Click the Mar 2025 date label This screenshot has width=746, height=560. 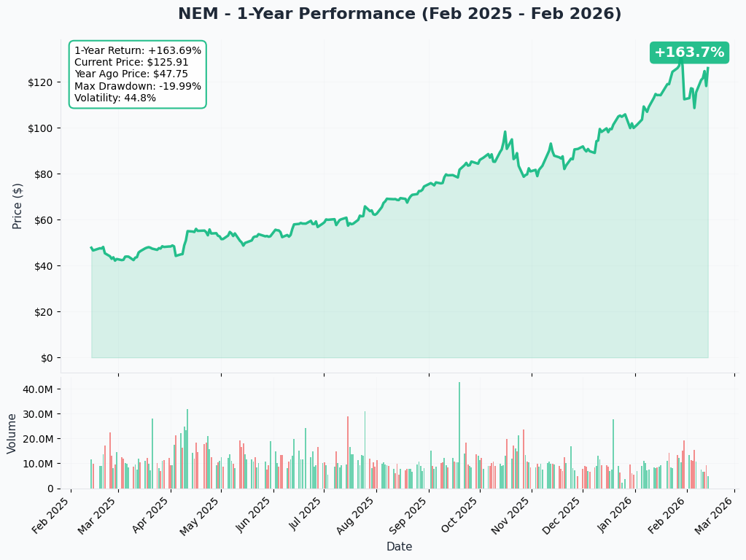(99, 515)
